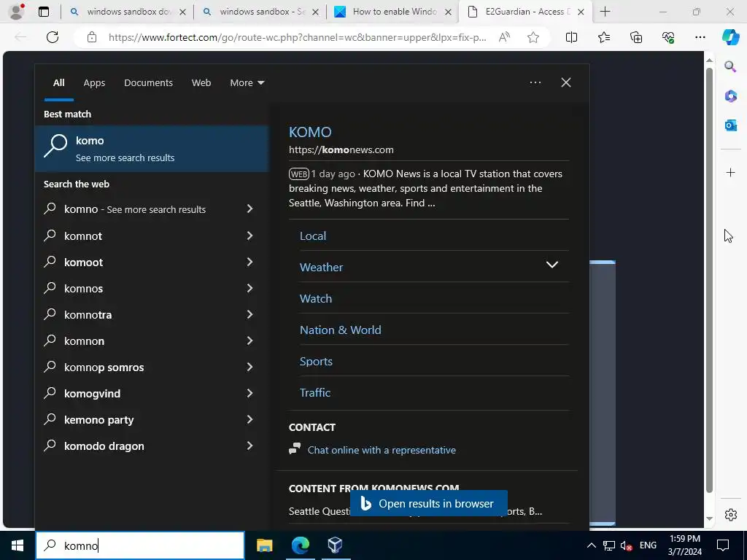Click the Edge address bar URL

click(x=298, y=37)
